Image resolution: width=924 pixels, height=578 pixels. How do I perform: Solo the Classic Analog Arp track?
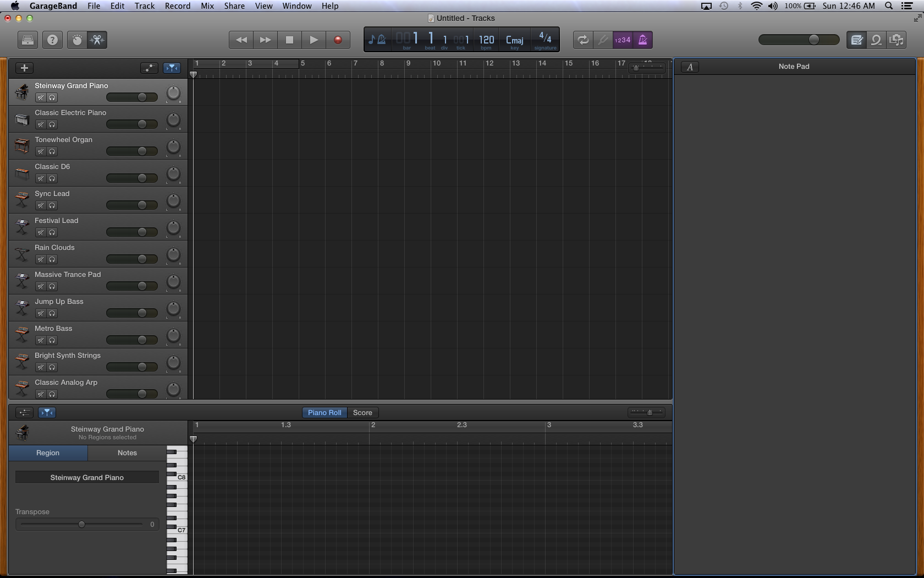click(52, 394)
